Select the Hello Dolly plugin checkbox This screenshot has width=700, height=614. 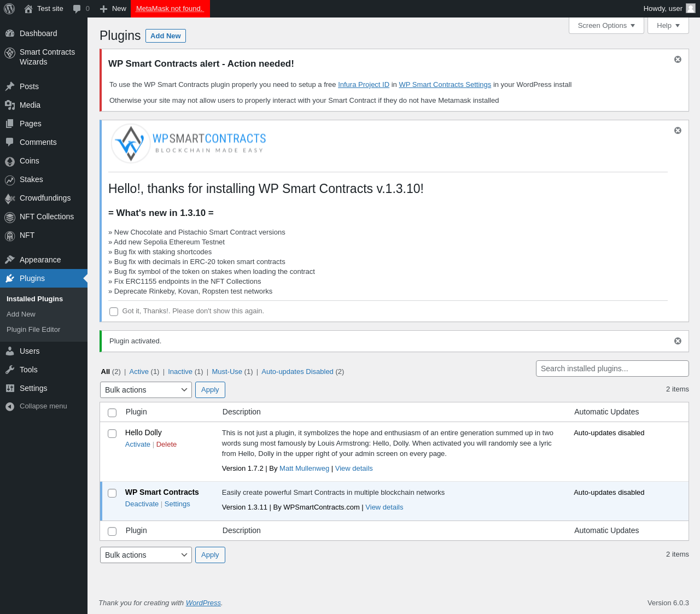coord(112,434)
